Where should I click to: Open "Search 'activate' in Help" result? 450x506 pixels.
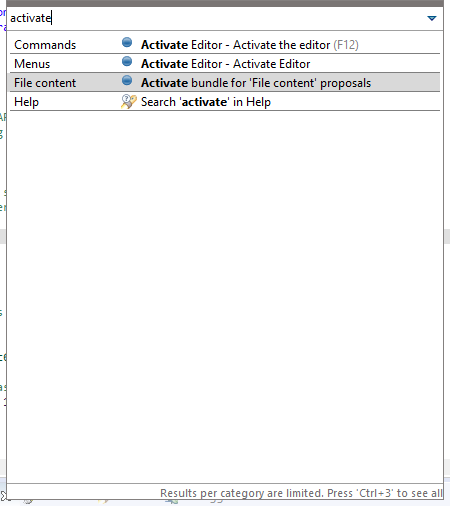click(x=206, y=102)
